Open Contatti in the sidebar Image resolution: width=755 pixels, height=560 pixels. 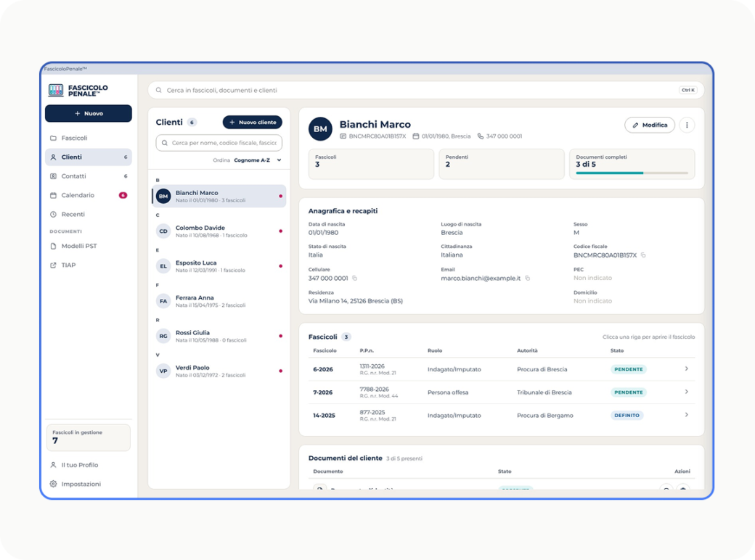(x=88, y=176)
